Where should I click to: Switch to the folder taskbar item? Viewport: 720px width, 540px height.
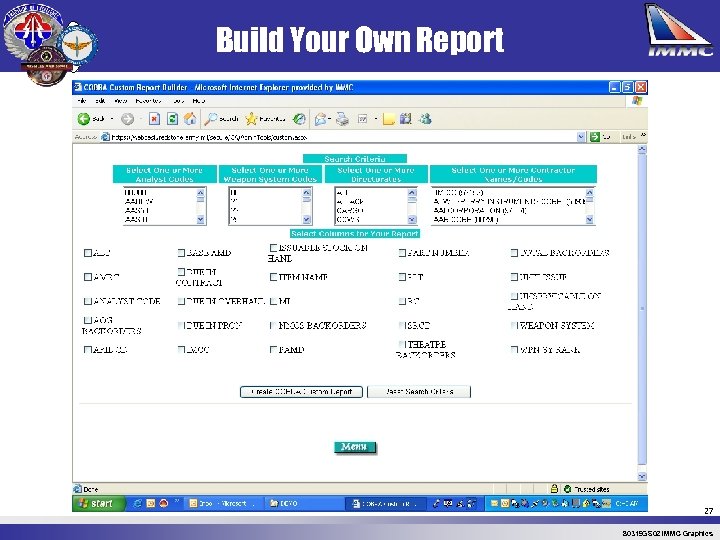pyautogui.click(x=303, y=503)
